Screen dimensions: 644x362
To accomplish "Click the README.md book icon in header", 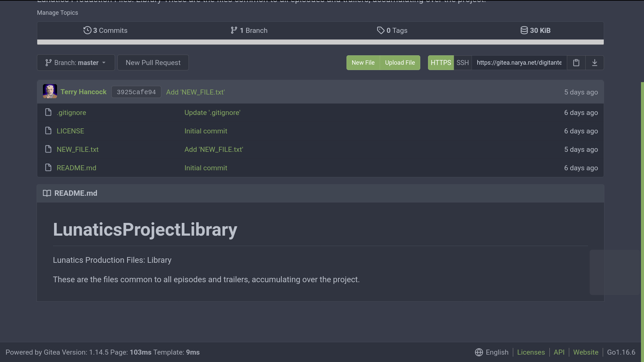I will [x=47, y=193].
